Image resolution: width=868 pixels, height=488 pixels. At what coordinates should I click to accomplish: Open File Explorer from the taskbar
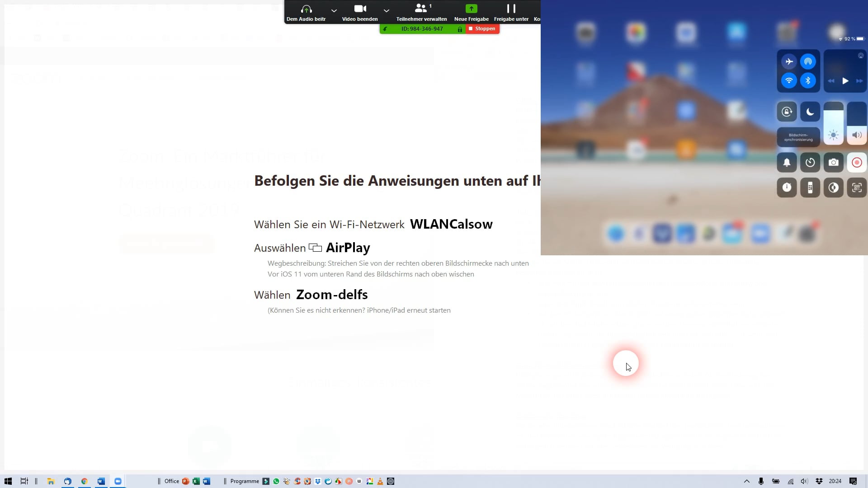tap(51, 481)
